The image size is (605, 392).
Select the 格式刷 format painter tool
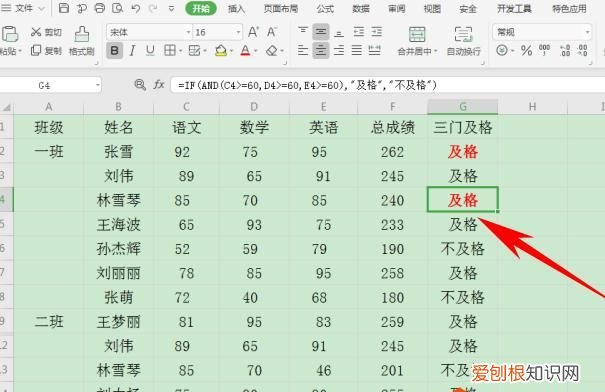tap(82, 41)
